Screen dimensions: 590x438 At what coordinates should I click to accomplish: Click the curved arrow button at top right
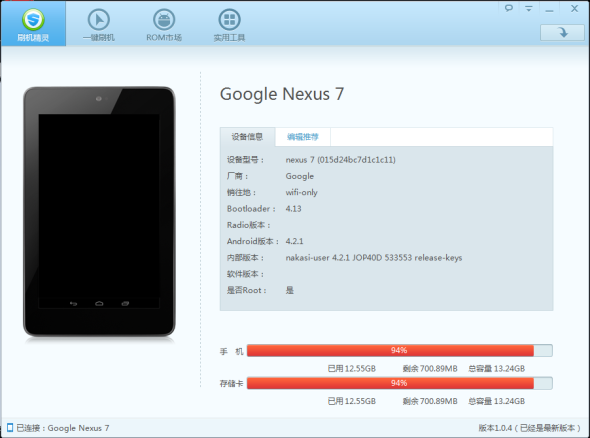coord(563,33)
